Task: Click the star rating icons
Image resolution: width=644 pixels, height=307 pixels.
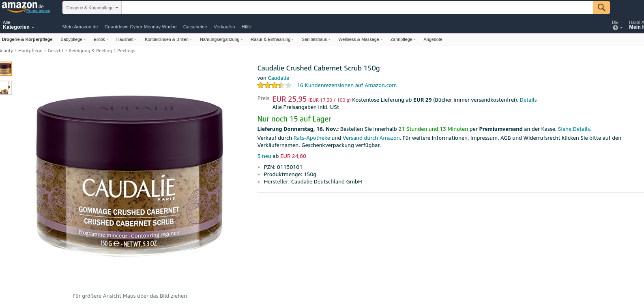Action: point(275,85)
